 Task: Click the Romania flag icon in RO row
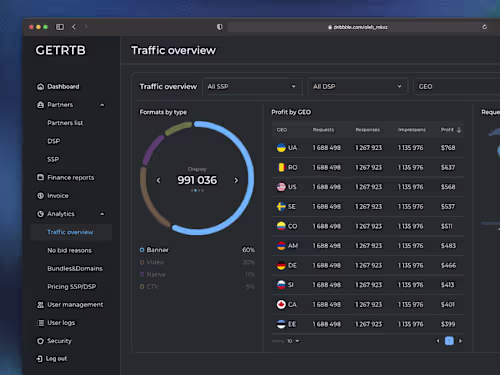pos(281,167)
